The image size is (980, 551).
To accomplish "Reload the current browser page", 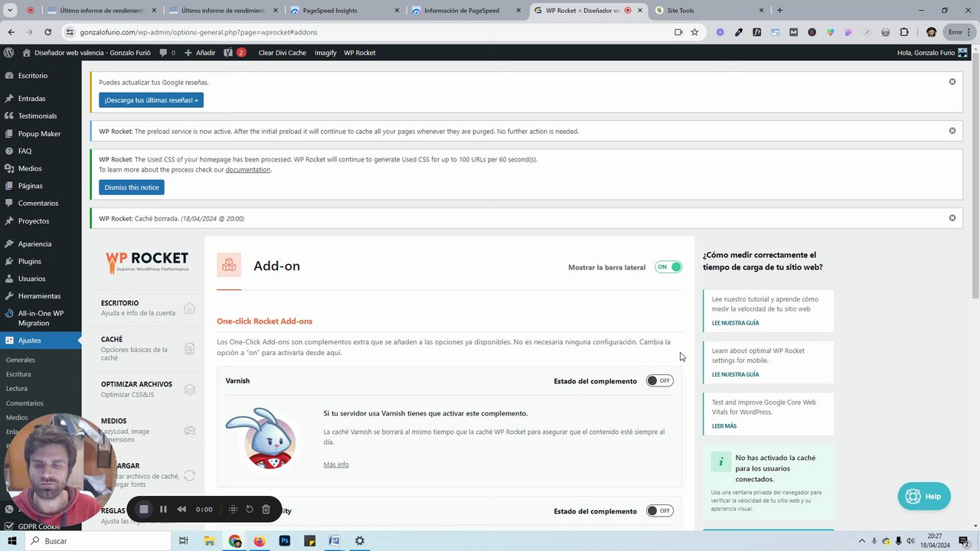I will (47, 32).
